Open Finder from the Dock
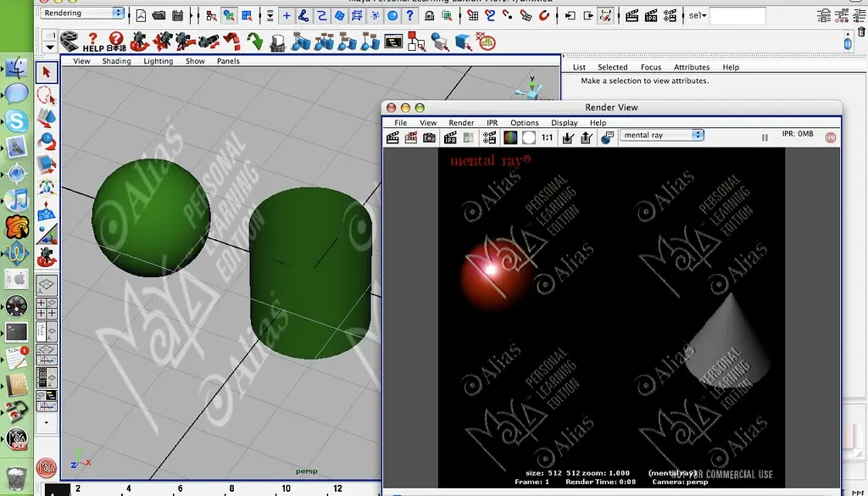868x496 pixels. point(17,68)
